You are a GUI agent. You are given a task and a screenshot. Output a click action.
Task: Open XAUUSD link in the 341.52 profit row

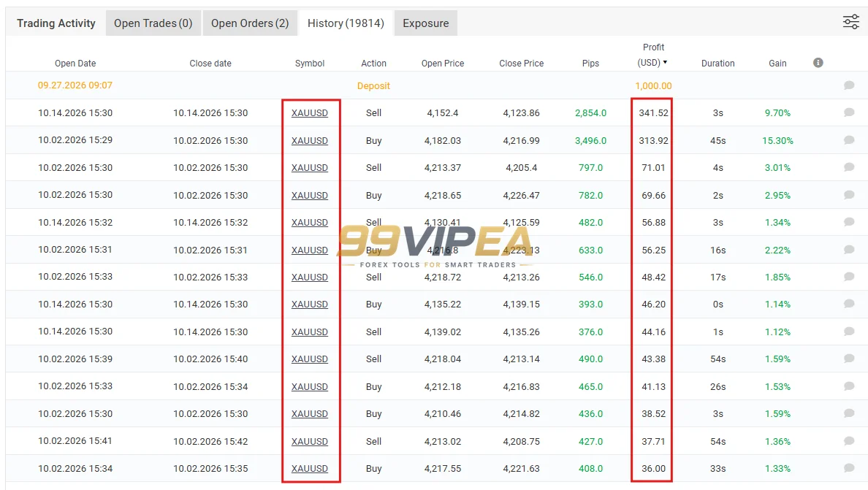pyautogui.click(x=310, y=112)
